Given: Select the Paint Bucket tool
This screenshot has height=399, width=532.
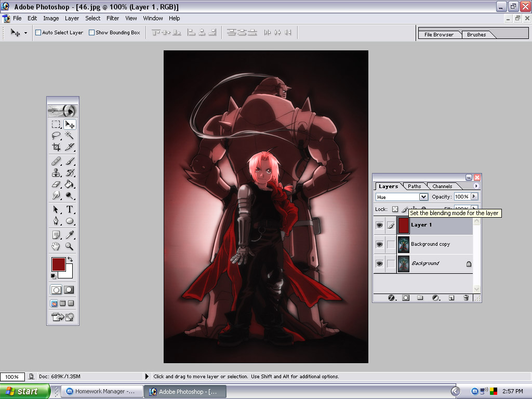Looking at the screenshot, I should (x=70, y=184).
